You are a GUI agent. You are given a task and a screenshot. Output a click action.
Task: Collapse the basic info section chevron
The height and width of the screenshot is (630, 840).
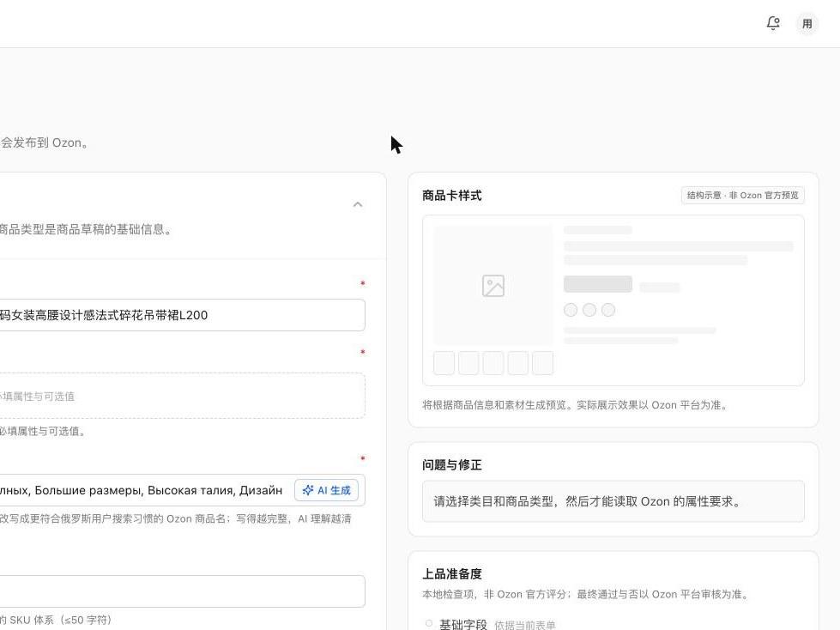(358, 204)
